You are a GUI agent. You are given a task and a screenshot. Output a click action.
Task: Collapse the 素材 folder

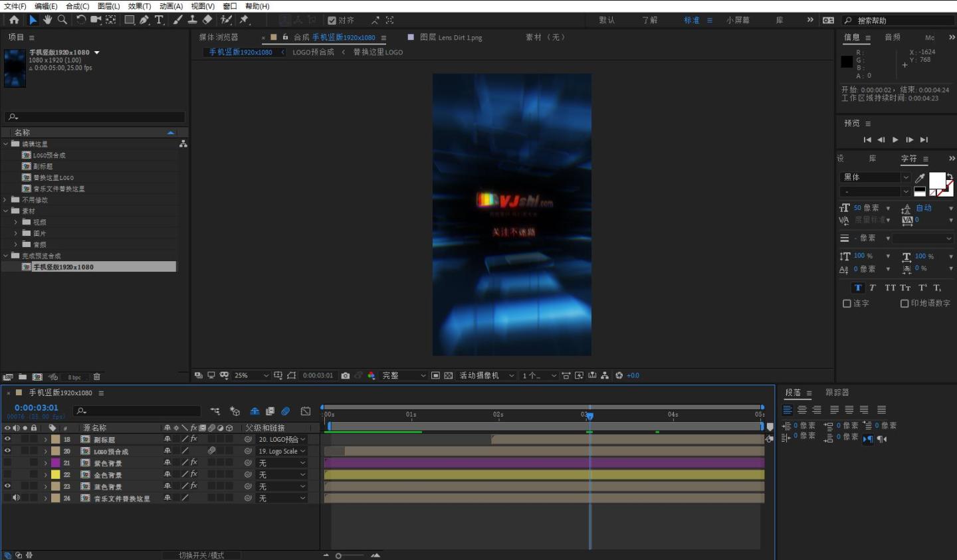[6, 211]
